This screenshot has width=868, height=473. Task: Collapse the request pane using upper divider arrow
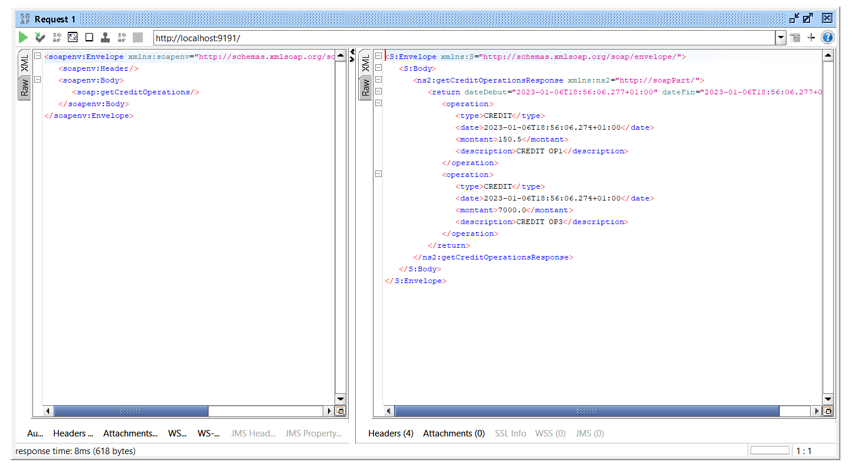coord(353,52)
